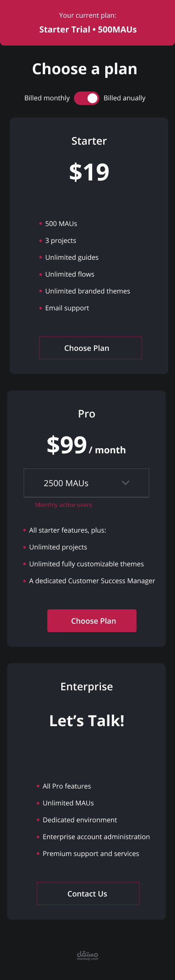Click the Unlimited branded themes feature

tap(87, 291)
